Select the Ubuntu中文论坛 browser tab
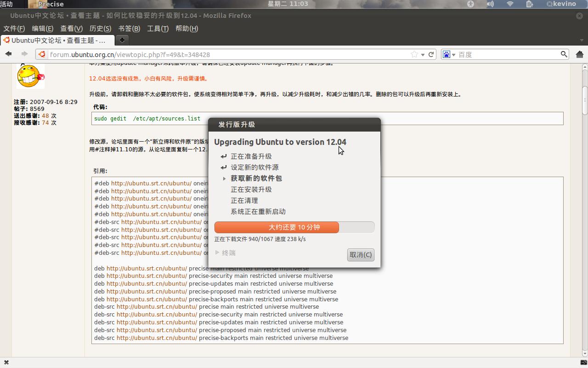 coord(57,40)
